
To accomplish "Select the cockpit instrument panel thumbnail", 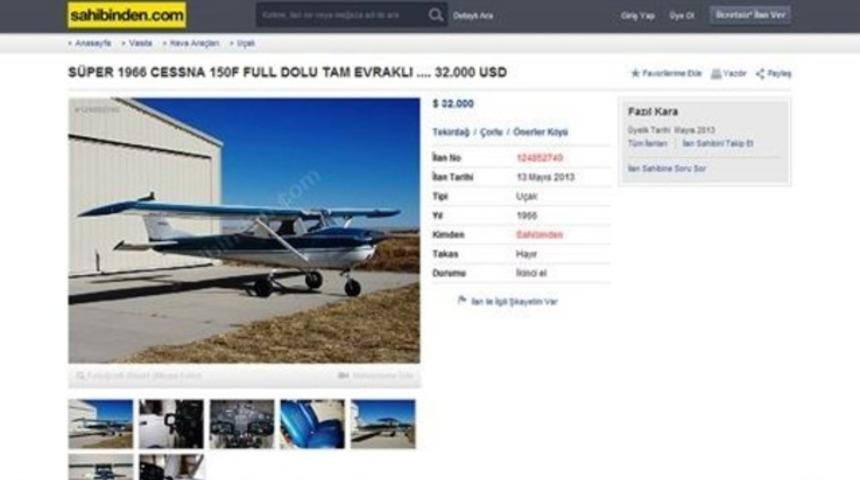I will point(242,424).
